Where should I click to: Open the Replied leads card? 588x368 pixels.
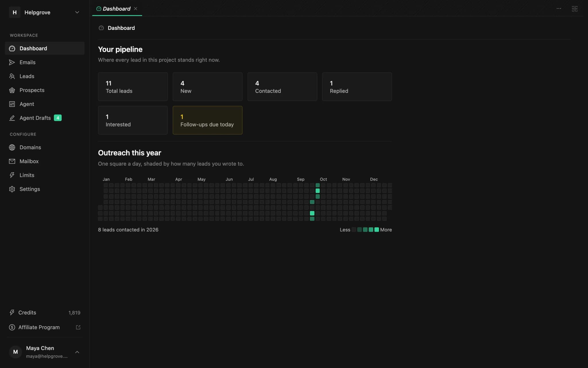coord(357,87)
